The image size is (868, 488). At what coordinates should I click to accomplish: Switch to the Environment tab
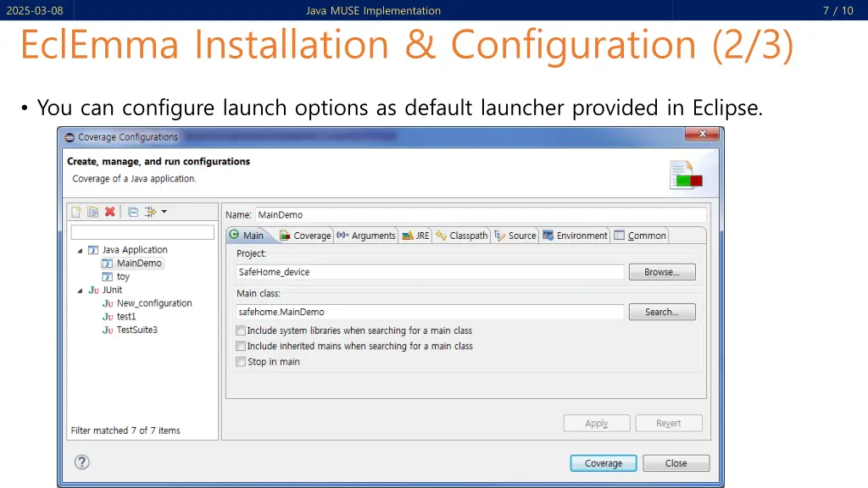tap(575, 236)
